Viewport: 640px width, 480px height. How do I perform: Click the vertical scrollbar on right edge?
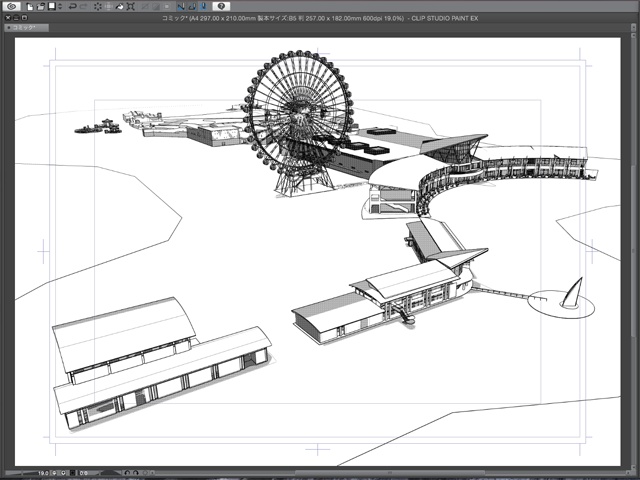coord(634,250)
